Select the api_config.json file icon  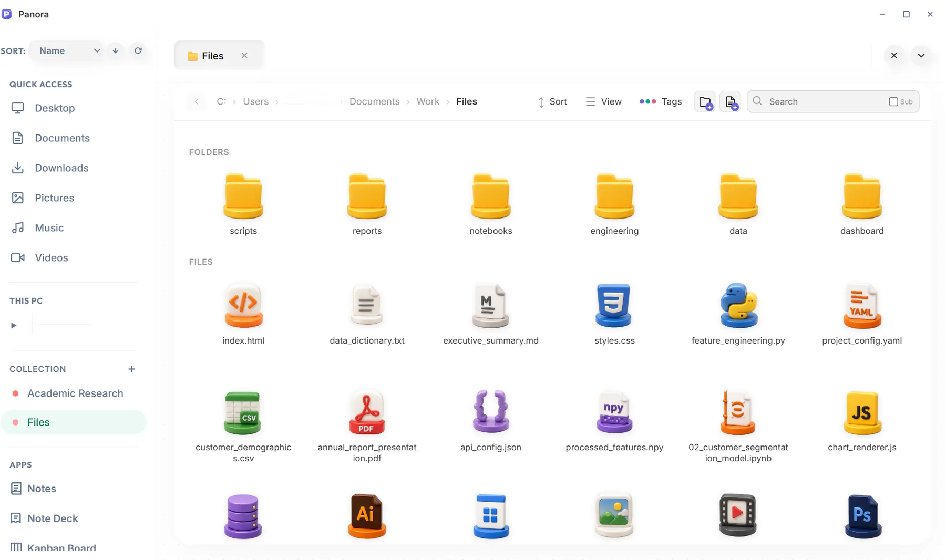[x=491, y=411]
